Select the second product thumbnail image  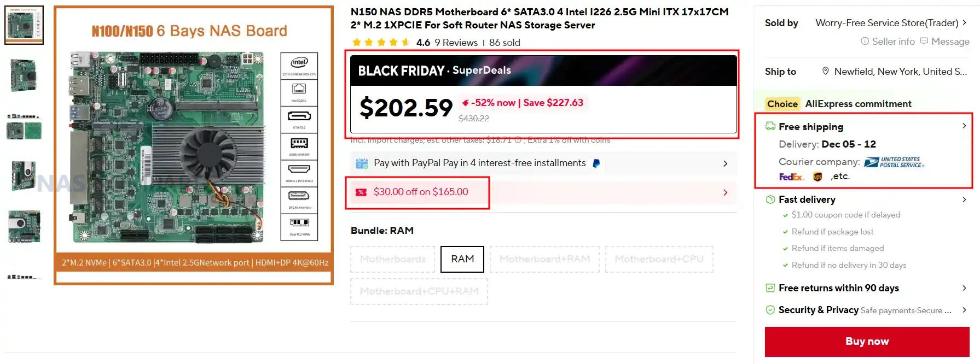click(24, 75)
